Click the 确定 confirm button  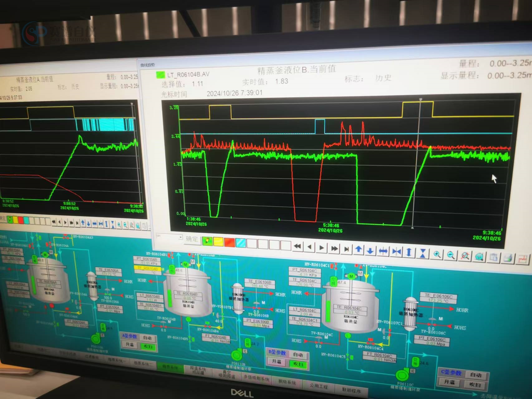(x=192, y=239)
